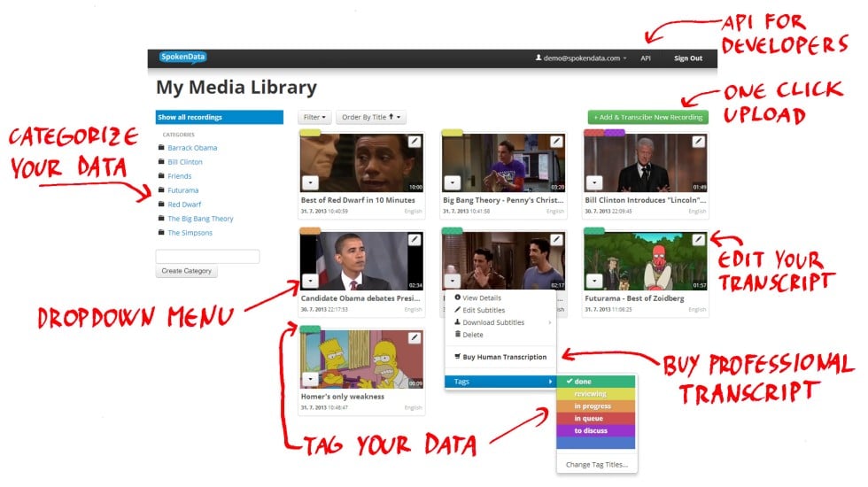The image size is (868, 487).
Task: Collapse dropdown arrow on Friends thumbnail
Action: coord(453,282)
